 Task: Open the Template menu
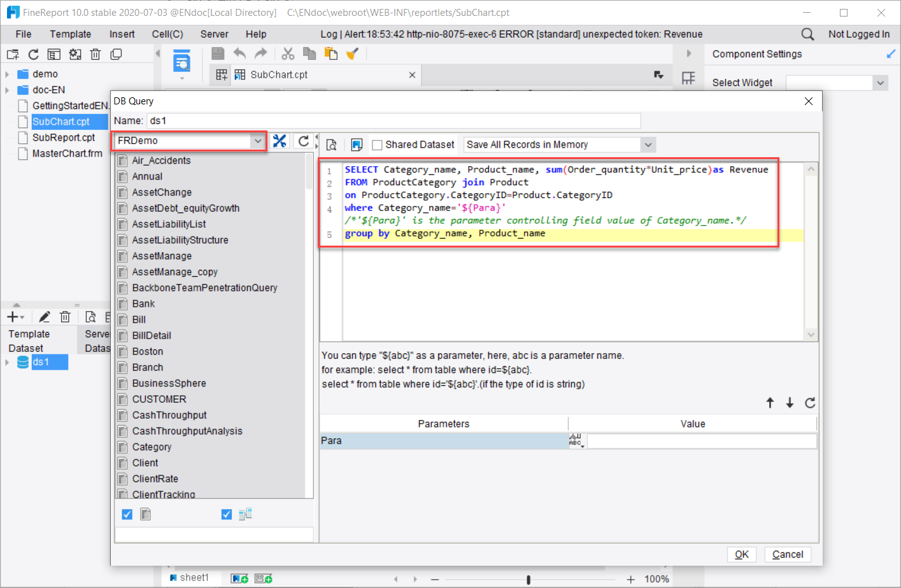click(70, 34)
